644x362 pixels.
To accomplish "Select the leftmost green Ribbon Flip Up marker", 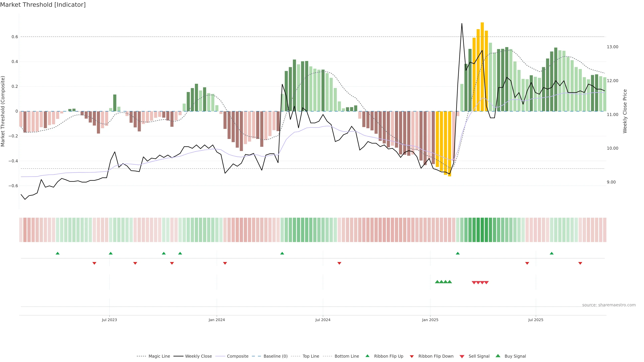I will pyautogui.click(x=58, y=253).
